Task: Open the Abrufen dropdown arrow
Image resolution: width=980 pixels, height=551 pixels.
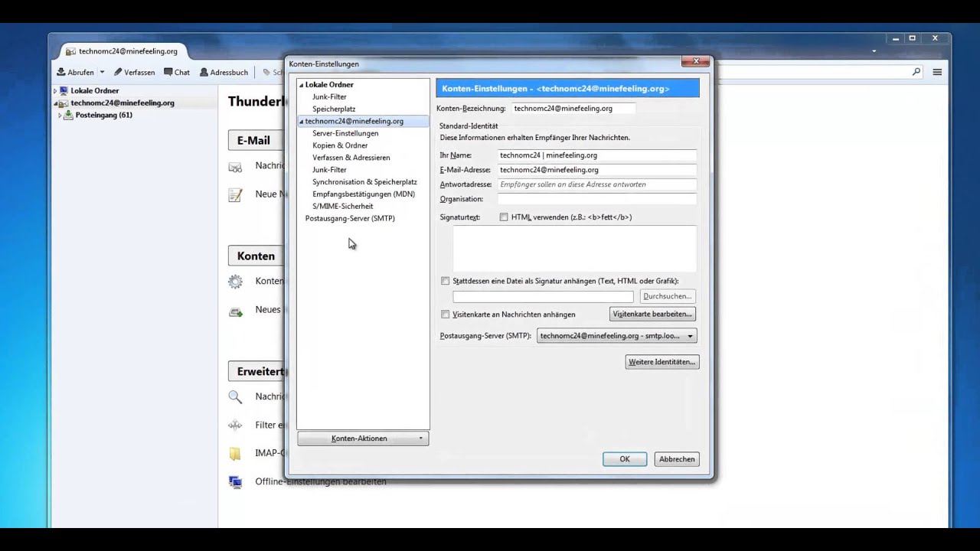Action: point(102,72)
